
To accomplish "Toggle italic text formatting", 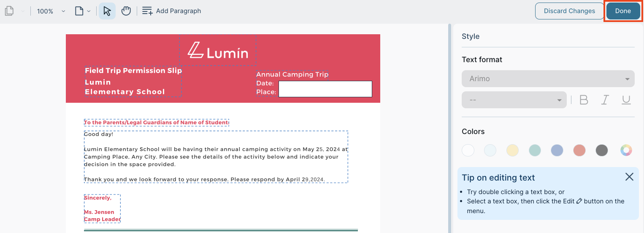I will (x=605, y=100).
